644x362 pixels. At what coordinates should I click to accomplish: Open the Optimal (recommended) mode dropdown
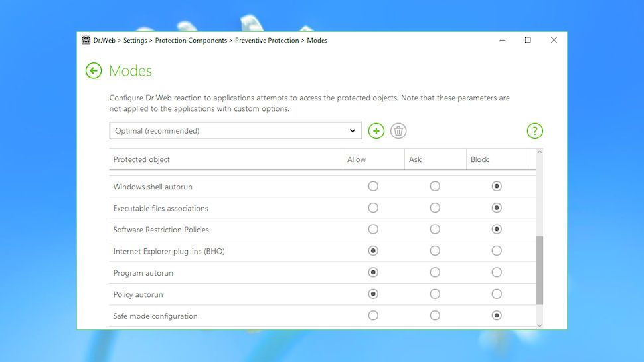point(236,130)
